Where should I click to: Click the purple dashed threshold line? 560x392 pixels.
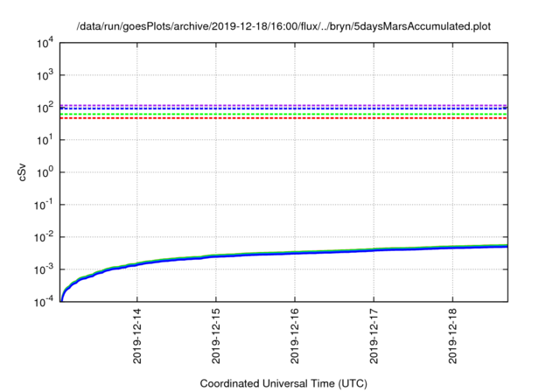[283, 105]
